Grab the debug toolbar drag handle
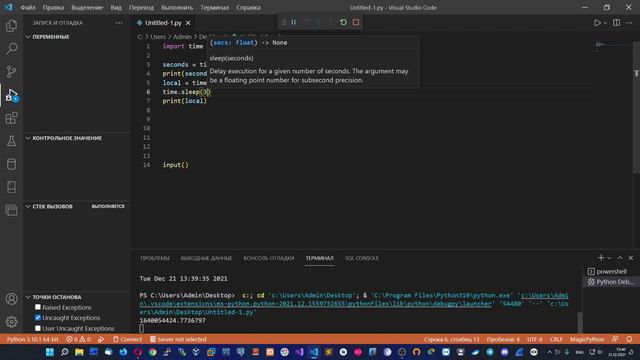 click(x=284, y=22)
